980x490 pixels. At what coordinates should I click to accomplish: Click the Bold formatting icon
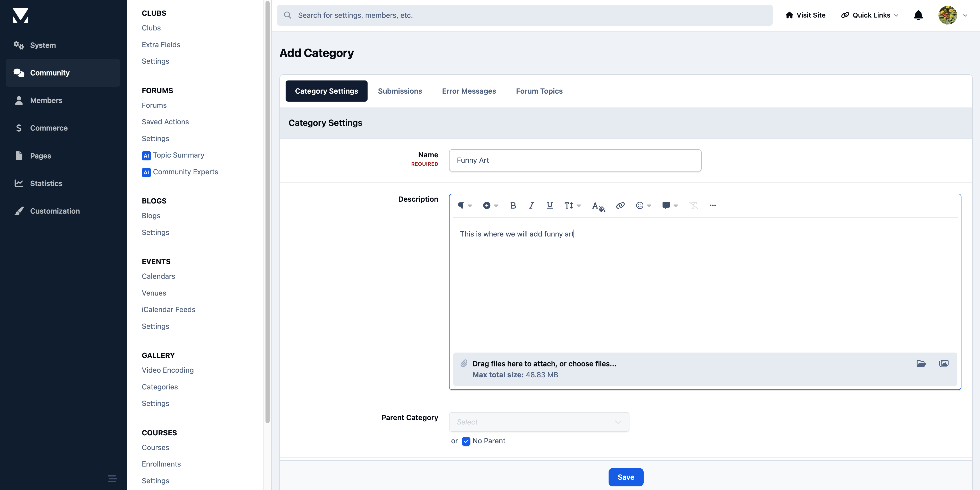[x=513, y=206]
